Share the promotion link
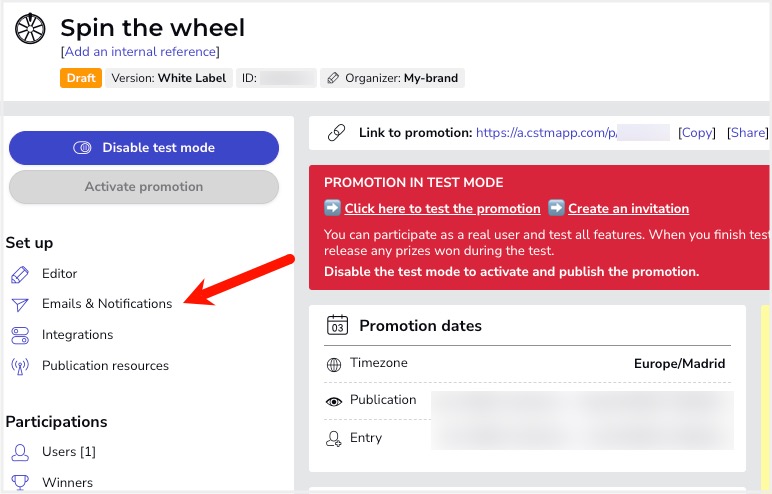Image resolution: width=772 pixels, height=494 pixels. [x=747, y=132]
